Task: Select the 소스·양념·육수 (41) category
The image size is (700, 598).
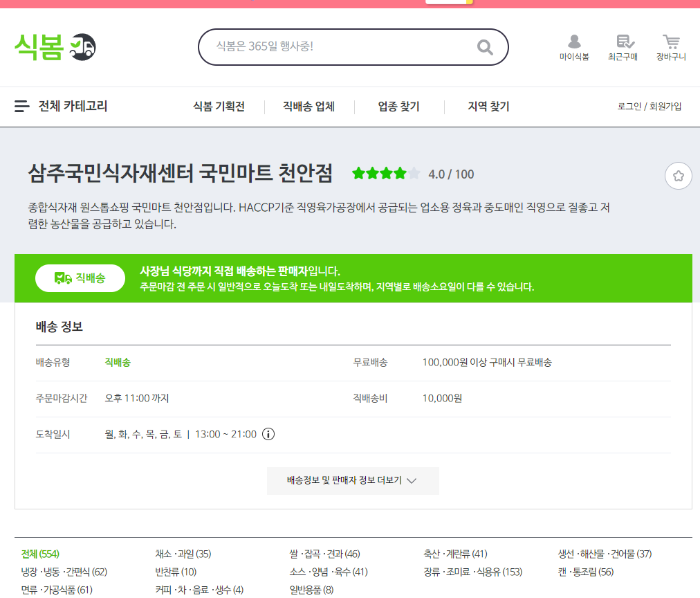Action: coord(329,572)
